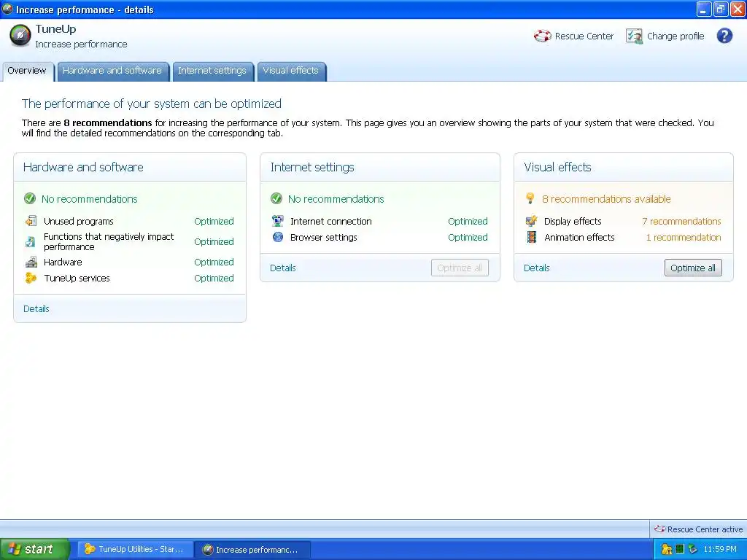Viewport: 747px width, 560px height.
Task: Click the TuneUp services gears icon
Action: tap(31, 278)
